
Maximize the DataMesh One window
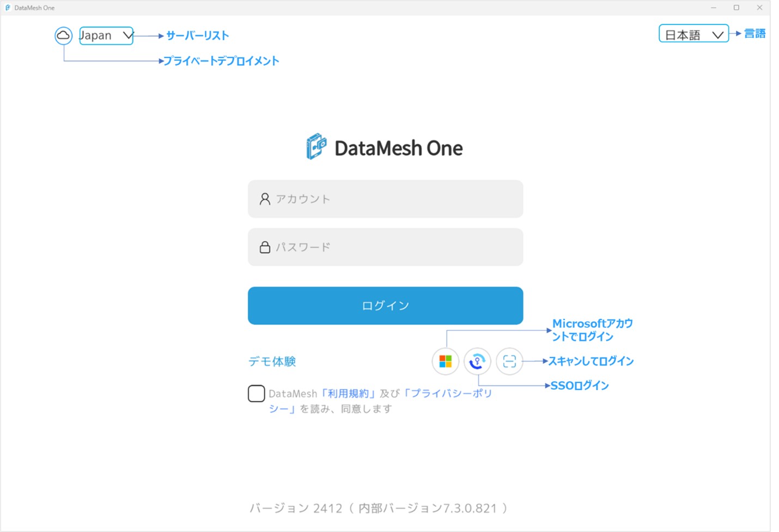point(737,8)
